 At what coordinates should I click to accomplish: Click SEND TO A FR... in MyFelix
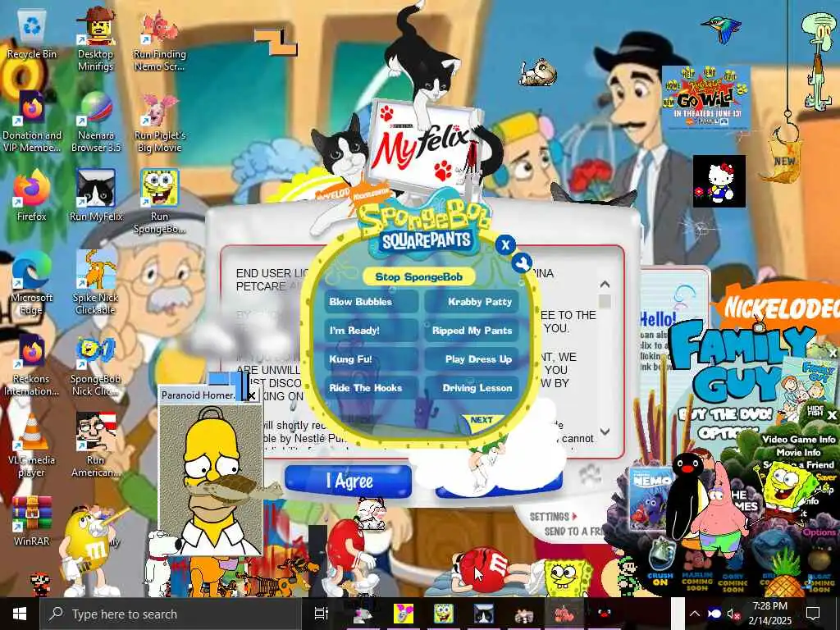tap(573, 532)
